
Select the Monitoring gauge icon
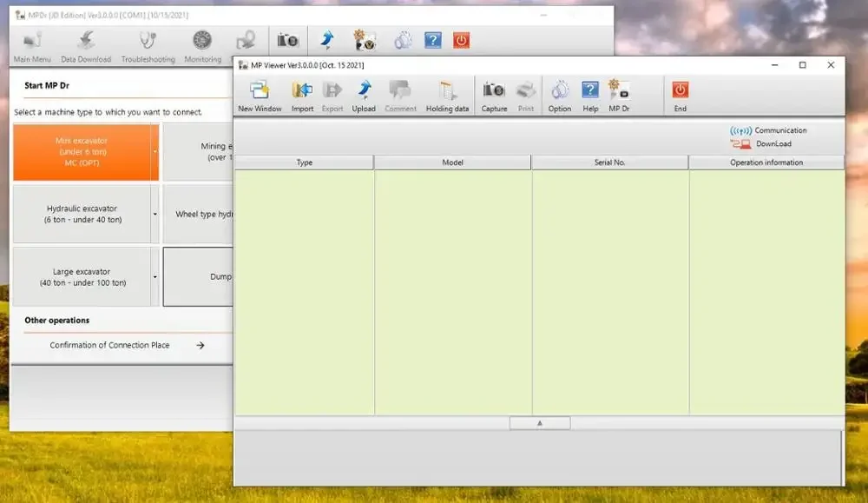(x=201, y=39)
